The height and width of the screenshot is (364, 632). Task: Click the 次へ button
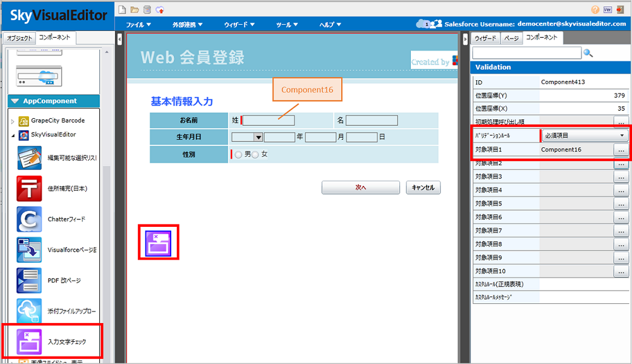pos(361,188)
